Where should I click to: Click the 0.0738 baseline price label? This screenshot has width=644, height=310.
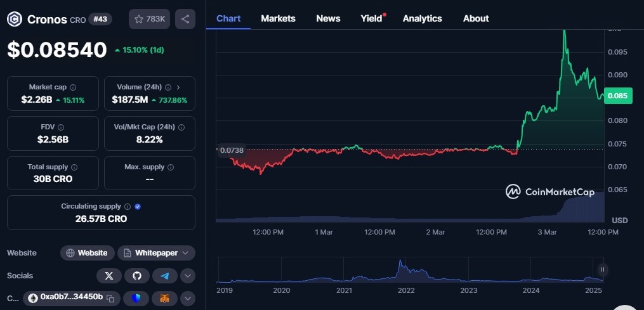(231, 150)
